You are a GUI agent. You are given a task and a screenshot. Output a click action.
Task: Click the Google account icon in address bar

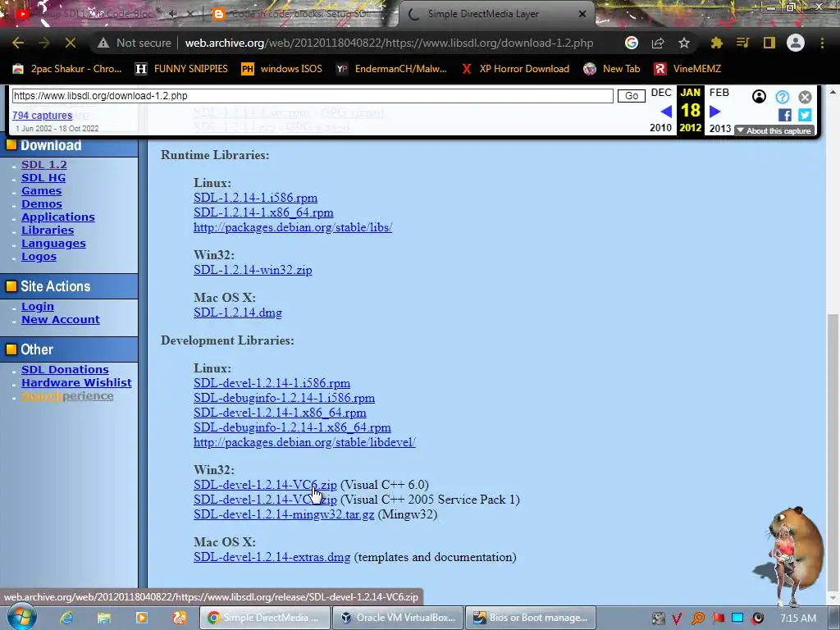coord(632,43)
